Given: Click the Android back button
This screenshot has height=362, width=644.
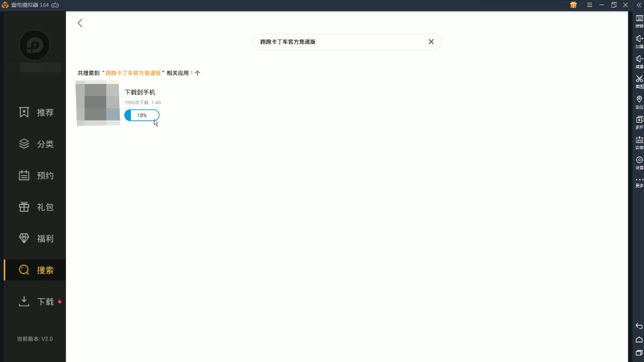Looking at the screenshot, I should point(639,326).
